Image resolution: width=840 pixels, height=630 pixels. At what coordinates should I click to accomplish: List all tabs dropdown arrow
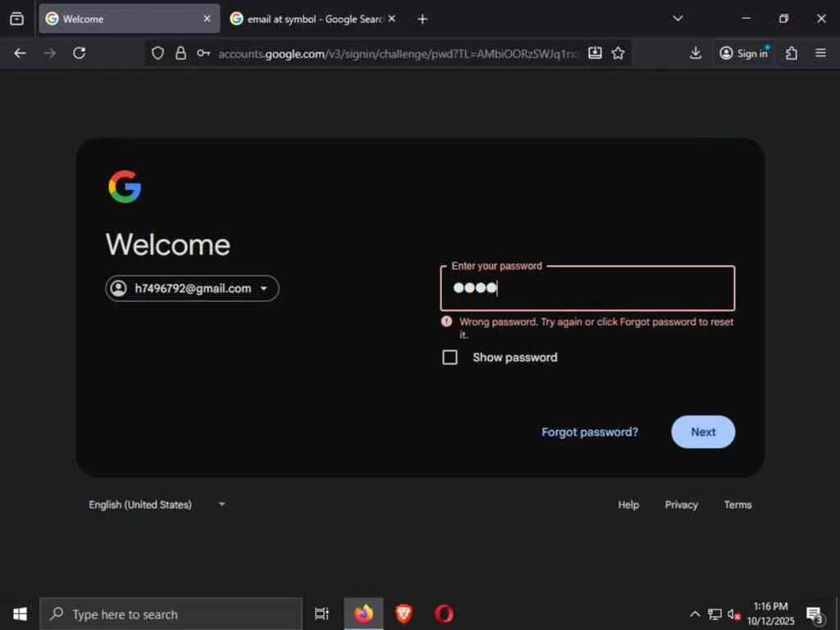point(678,19)
